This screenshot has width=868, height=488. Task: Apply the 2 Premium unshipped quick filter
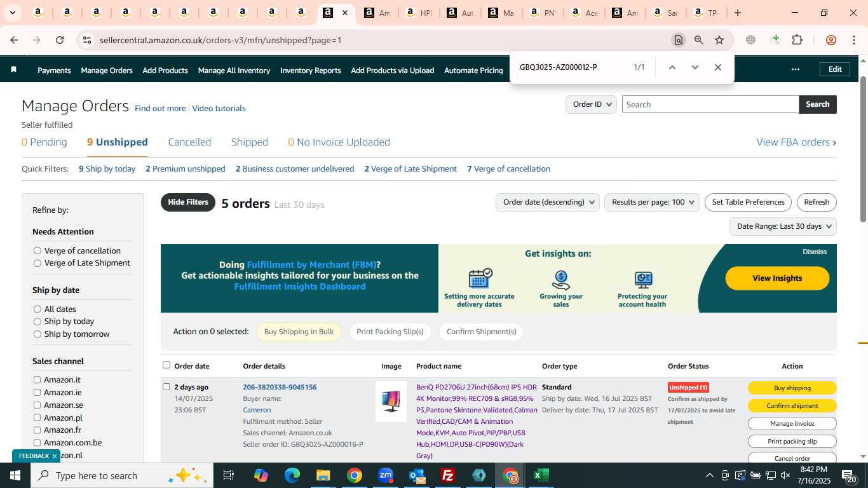[186, 169]
